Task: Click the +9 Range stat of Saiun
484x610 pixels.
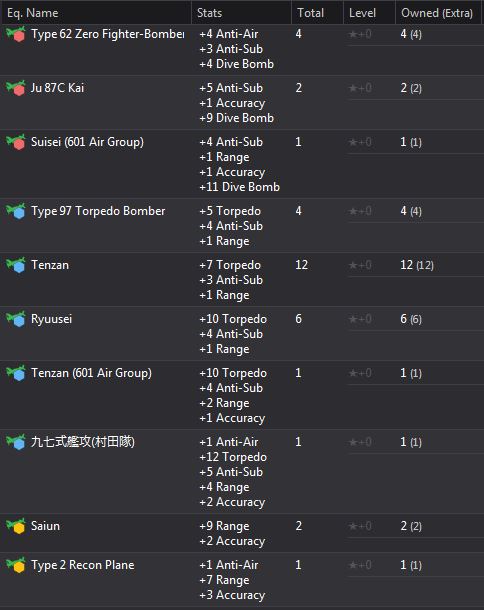Action: click(224, 526)
